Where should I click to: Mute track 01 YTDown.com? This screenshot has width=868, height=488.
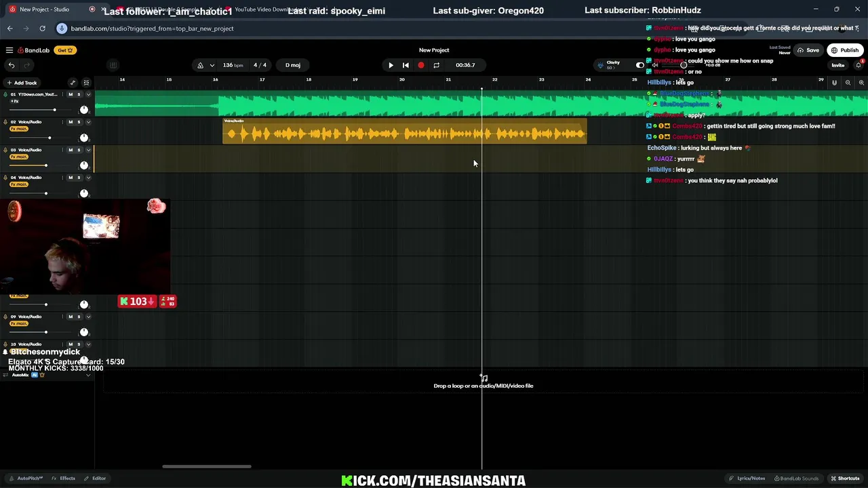(x=71, y=94)
